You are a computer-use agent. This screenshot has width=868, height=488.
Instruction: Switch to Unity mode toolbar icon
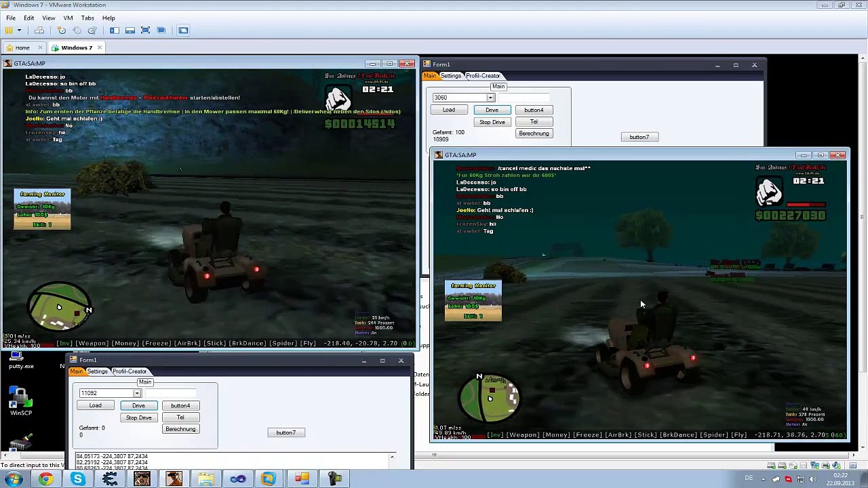click(161, 30)
